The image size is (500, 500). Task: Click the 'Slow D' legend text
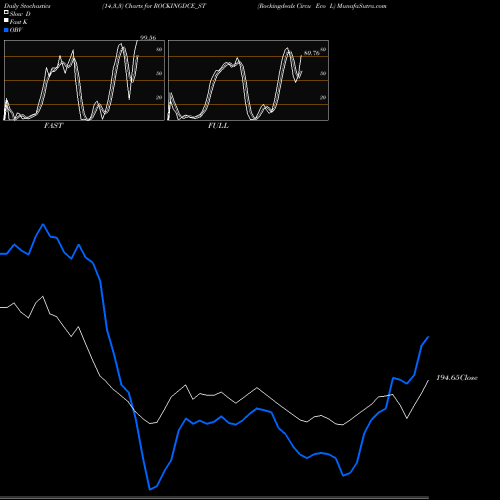click(x=20, y=14)
